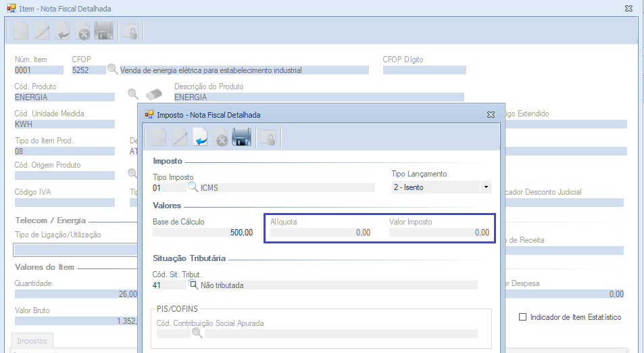Click the Base de Cálculo value field
The image size is (644, 353).
203,233
